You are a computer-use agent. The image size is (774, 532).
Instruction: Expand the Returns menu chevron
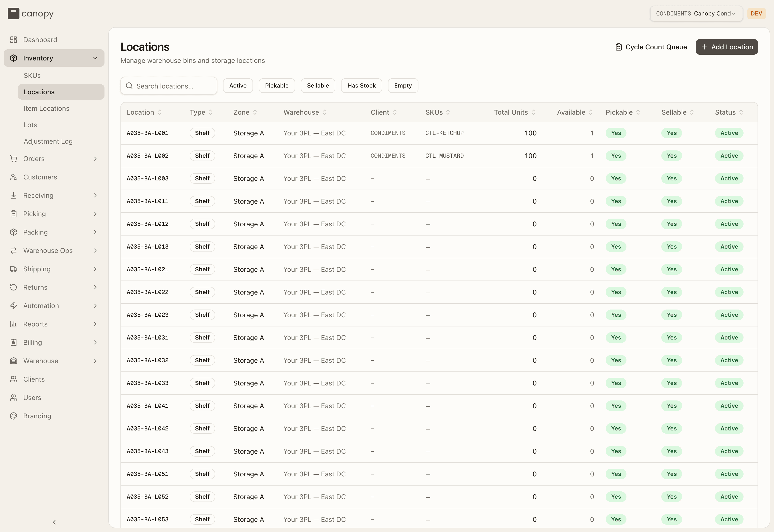[95, 287]
